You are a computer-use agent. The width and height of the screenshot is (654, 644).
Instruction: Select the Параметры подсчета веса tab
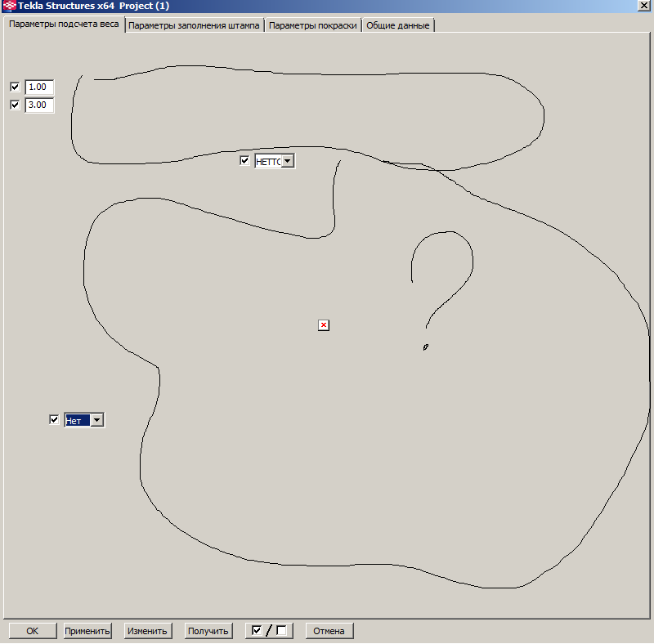[64, 25]
